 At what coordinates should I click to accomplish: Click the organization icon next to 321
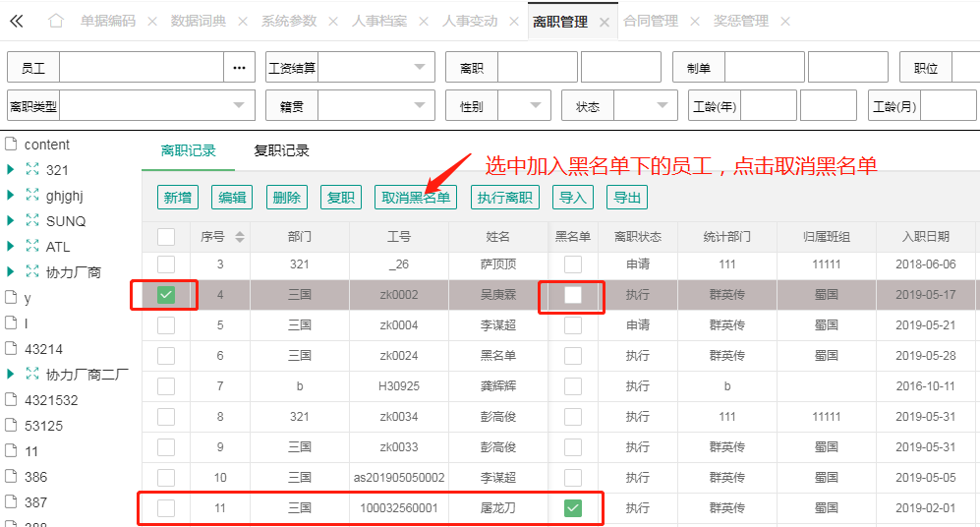pyautogui.click(x=32, y=170)
